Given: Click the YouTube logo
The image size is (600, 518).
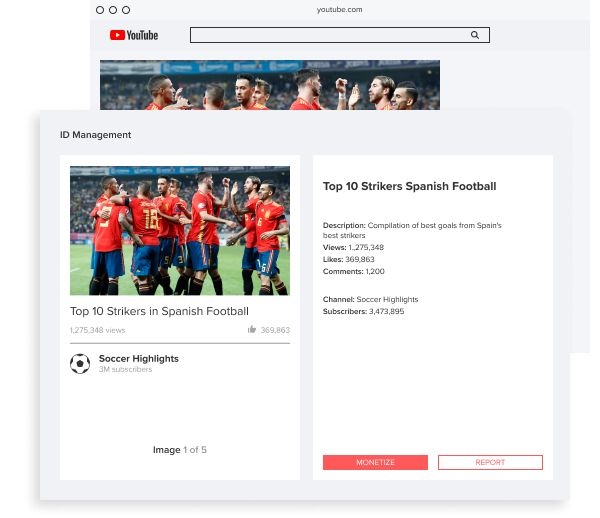Looking at the screenshot, I should (x=134, y=35).
